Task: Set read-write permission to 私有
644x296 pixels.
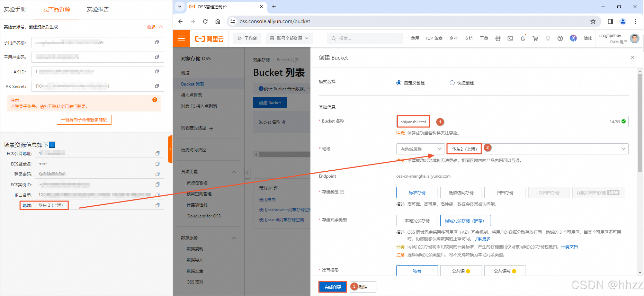Action: tap(417, 271)
